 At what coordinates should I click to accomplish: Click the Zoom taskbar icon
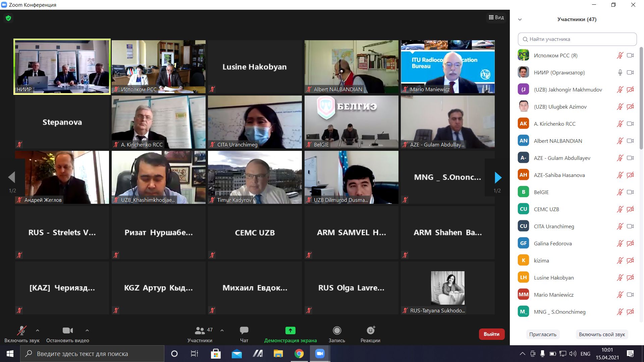click(x=320, y=354)
